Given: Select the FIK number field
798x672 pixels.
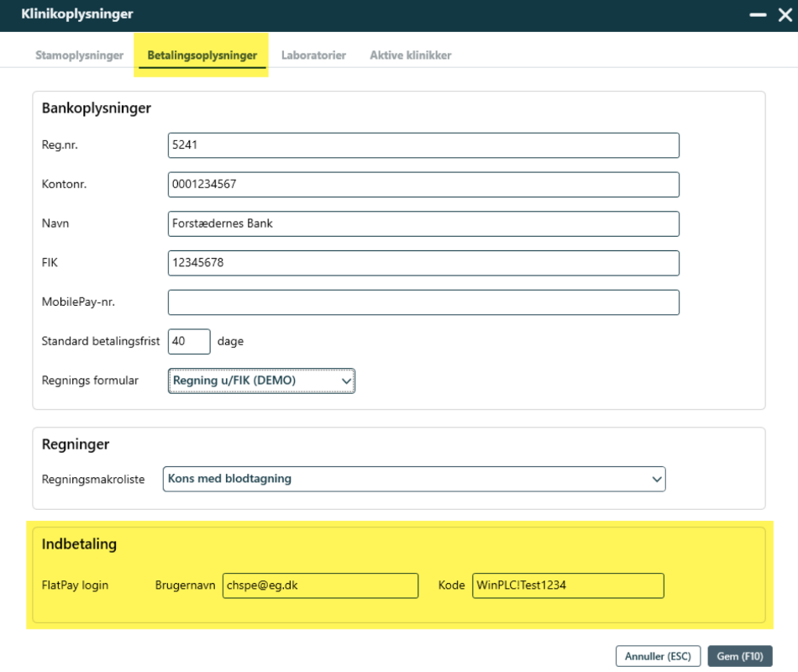Looking at the screenshot, I should point(423,264).
